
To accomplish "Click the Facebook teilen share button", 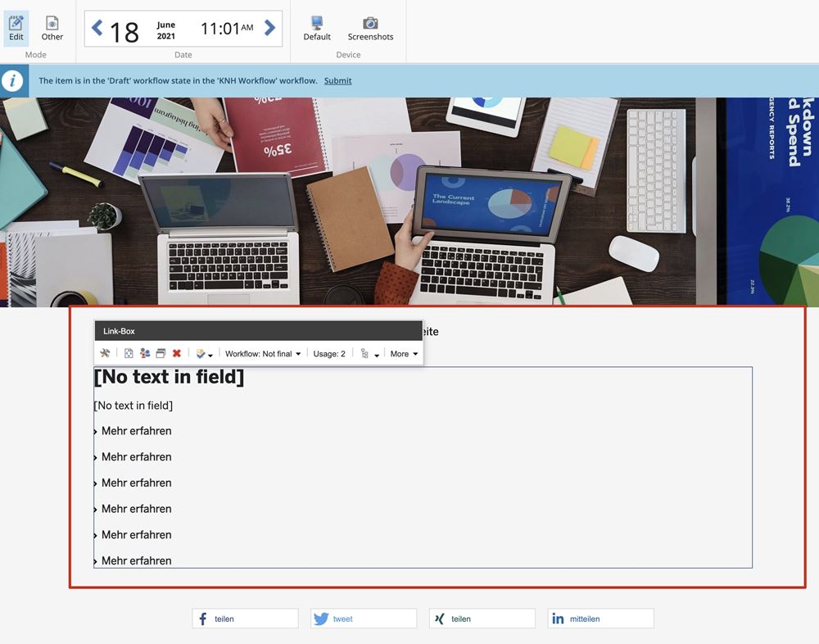I will [245, 619].
